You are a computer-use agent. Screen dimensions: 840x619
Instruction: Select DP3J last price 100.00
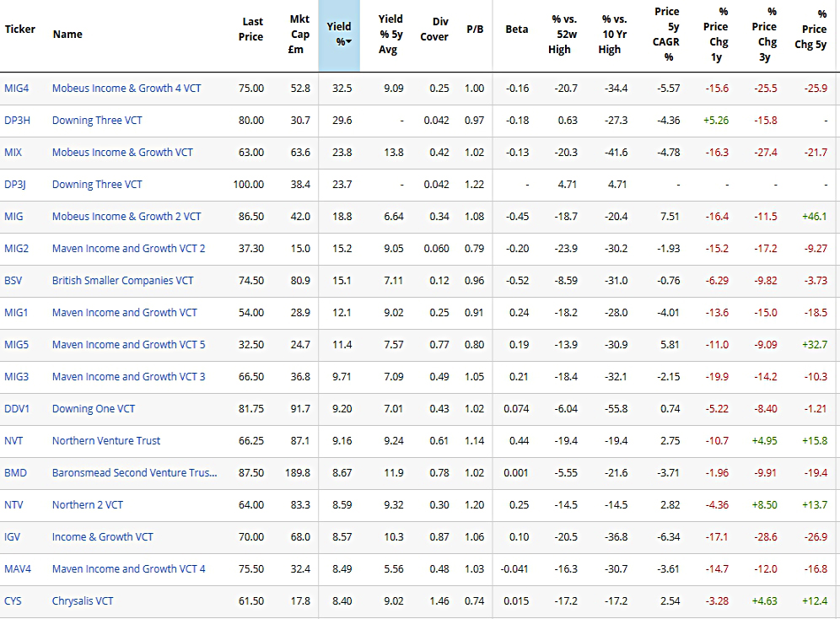pos(249,185)
